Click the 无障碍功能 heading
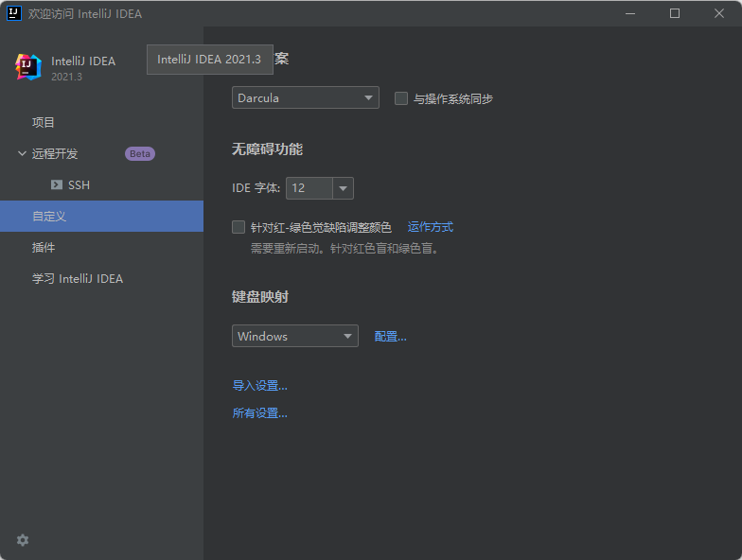This screenshot has height=560, width=742. 267,149
